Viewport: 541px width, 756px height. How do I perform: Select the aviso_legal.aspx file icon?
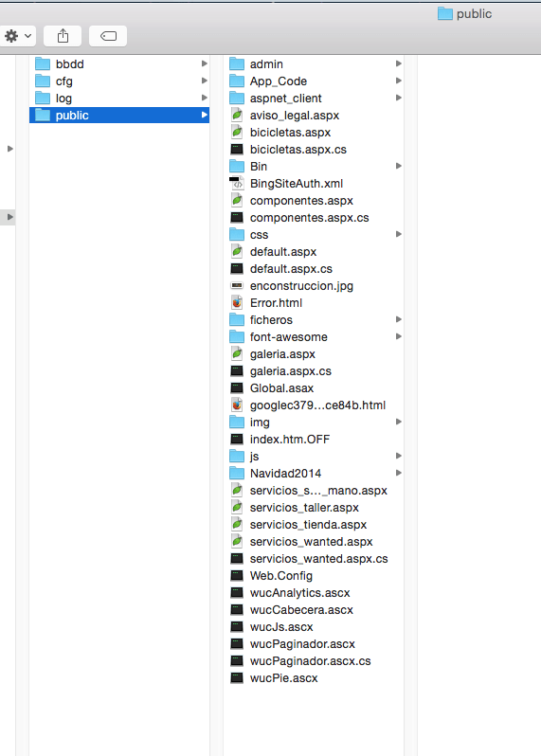pos(237,116)
